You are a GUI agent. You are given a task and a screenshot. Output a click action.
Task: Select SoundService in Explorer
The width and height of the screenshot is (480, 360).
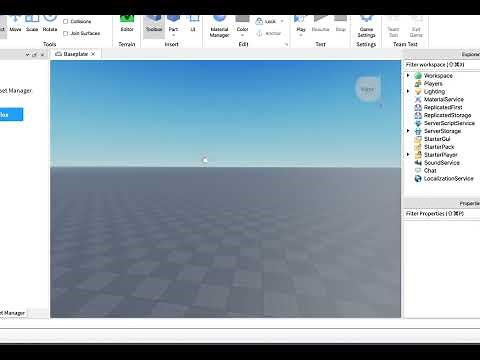click(x=442, y=163)
